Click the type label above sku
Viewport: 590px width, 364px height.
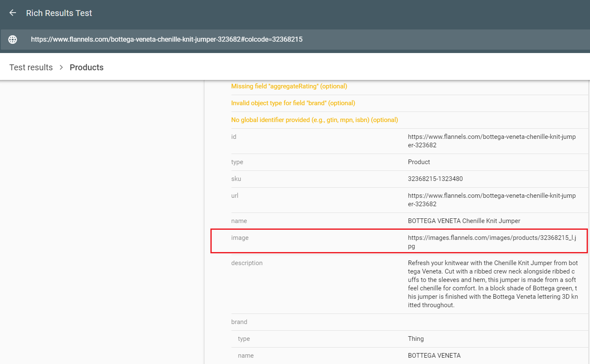click(x=237, y=162)
